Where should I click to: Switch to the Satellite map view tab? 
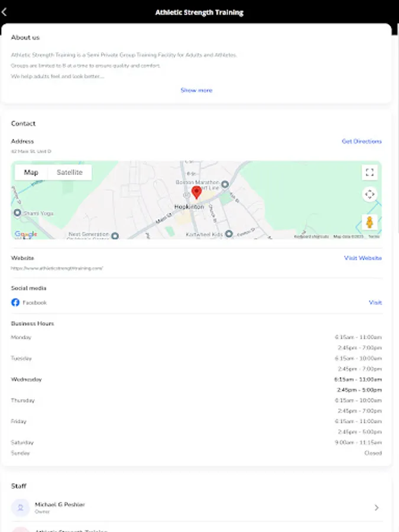(x=70, y=172)
